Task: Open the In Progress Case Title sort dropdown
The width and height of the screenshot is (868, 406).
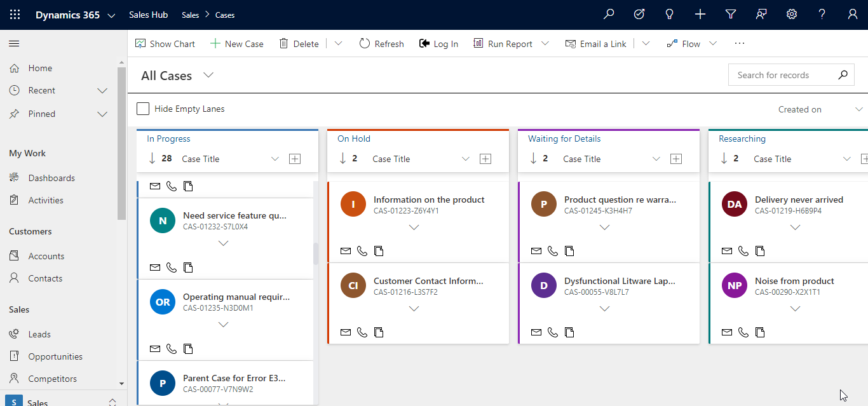Action: pos(275,159)
